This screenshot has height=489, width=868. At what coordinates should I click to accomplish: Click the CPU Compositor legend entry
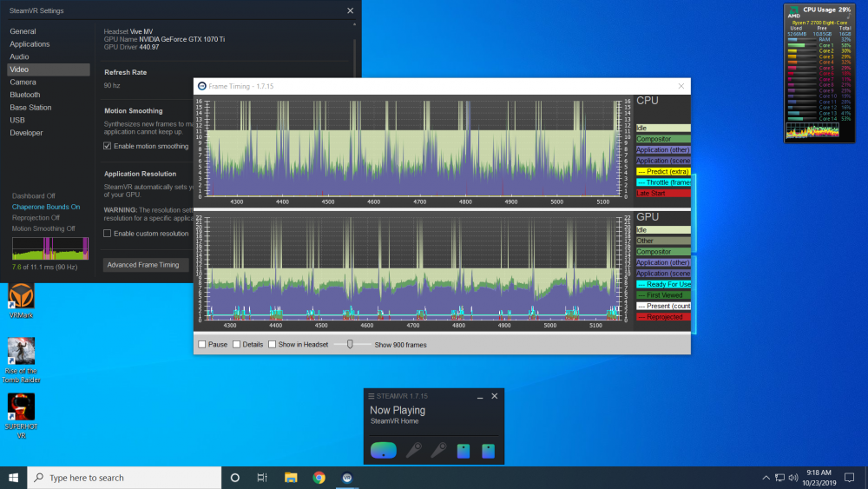(663, 139)
